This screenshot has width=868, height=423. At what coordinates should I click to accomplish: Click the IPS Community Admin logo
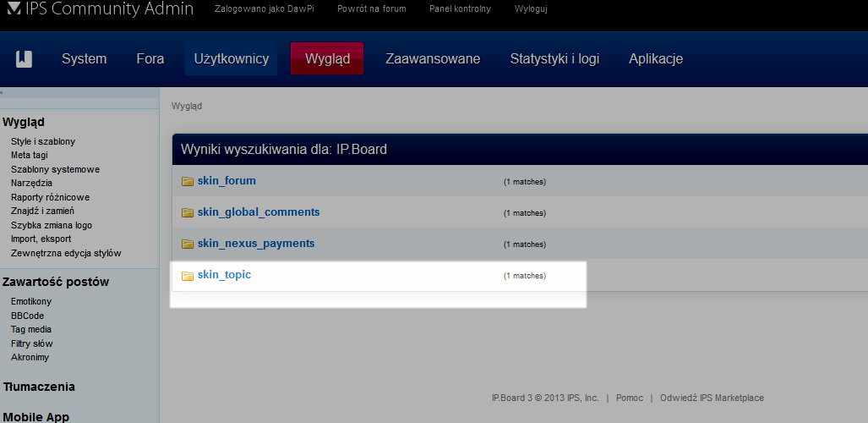point(101,8)
